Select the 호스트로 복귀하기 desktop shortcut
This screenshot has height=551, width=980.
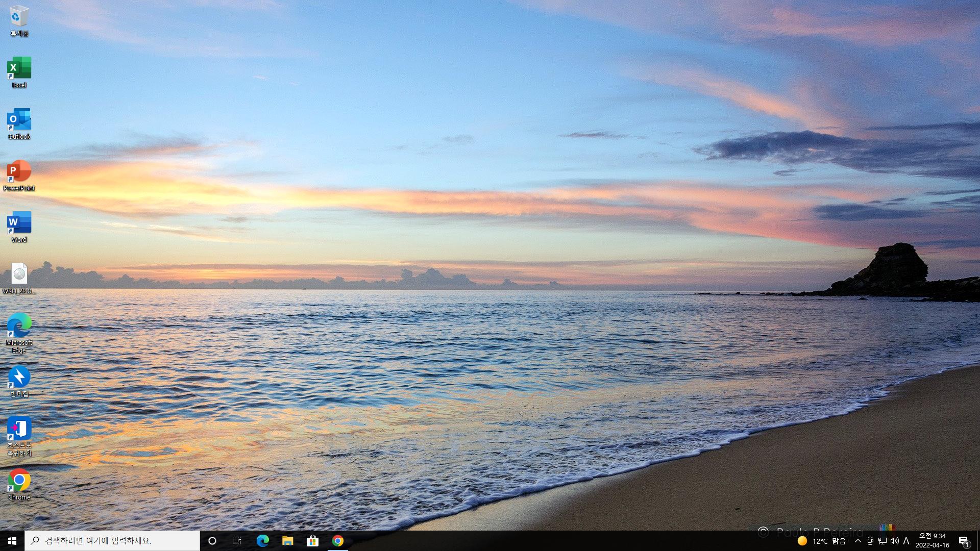[19, 437]
